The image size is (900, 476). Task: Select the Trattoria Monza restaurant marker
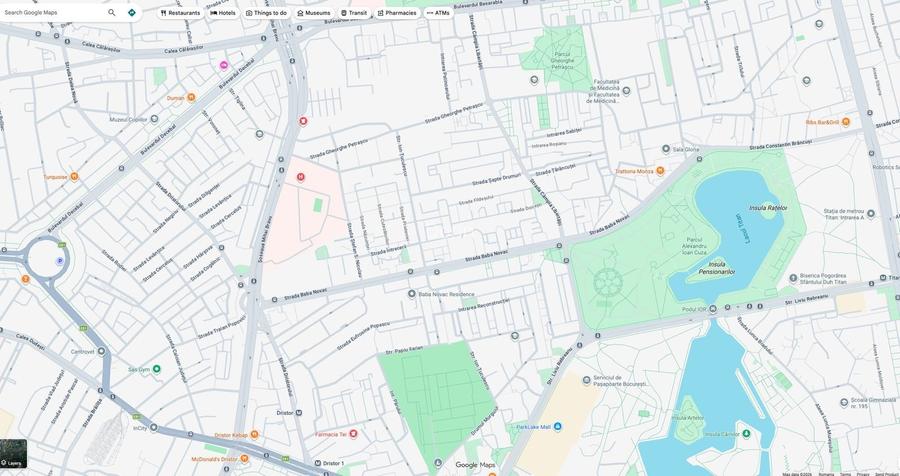[660, 171]
